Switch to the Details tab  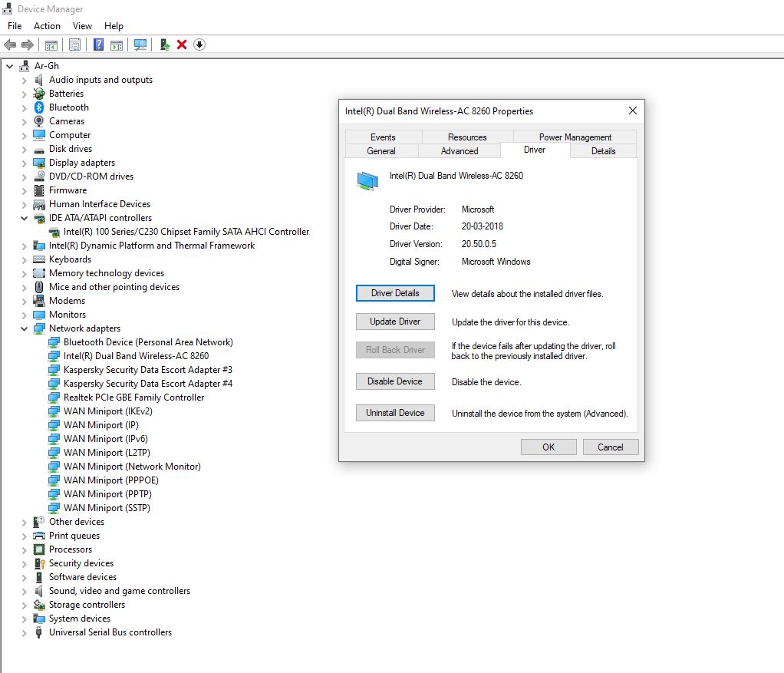pyautogui.click(x=604, y=151)
